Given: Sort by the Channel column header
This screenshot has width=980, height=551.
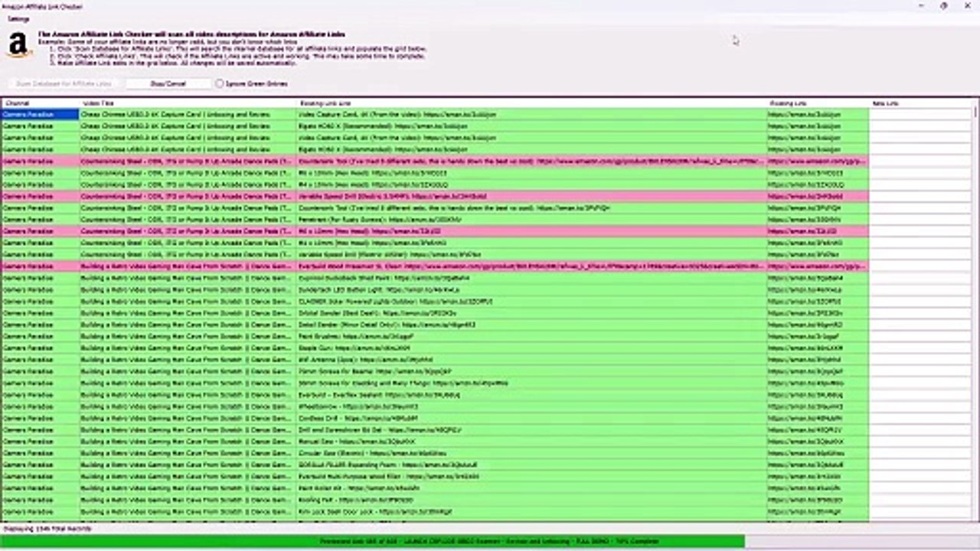Looking at the screenshot, I should (x=40, y=103).
